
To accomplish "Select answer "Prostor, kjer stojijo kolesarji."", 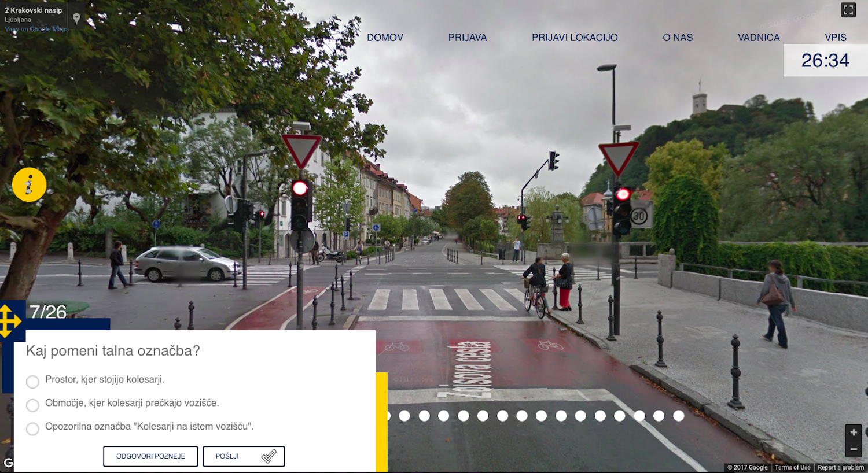I will 33,382.
